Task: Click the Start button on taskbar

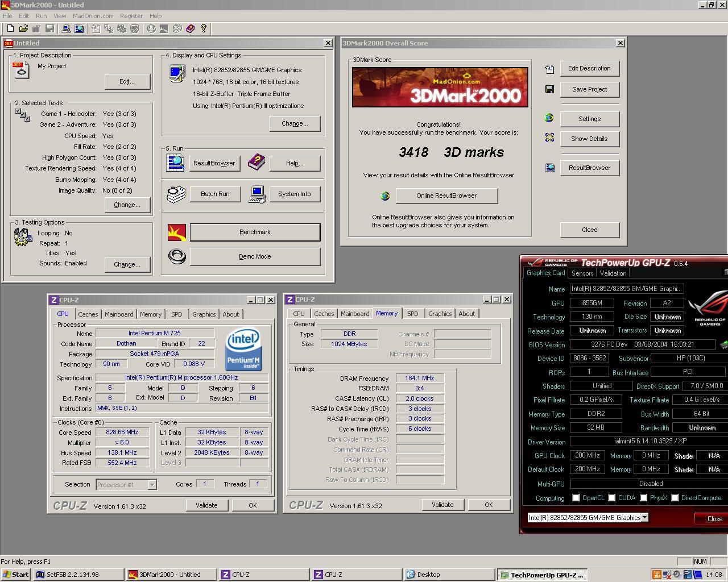Action: 15,575
